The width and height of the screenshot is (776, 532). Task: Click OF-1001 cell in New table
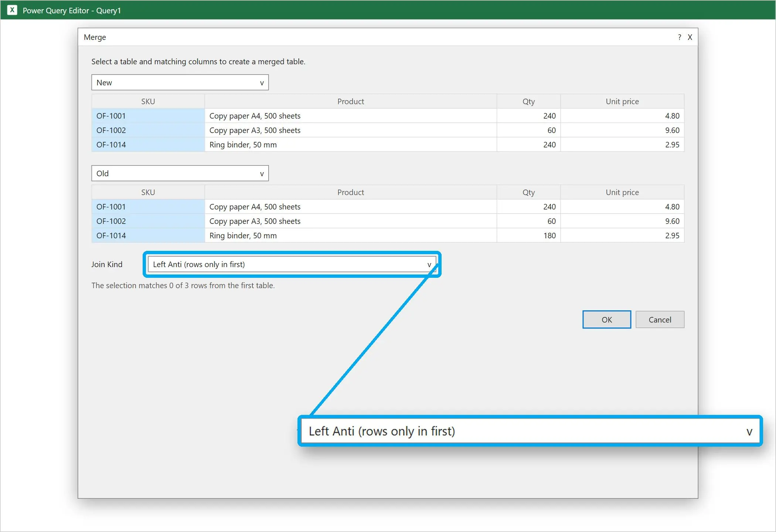click(148, 116)
